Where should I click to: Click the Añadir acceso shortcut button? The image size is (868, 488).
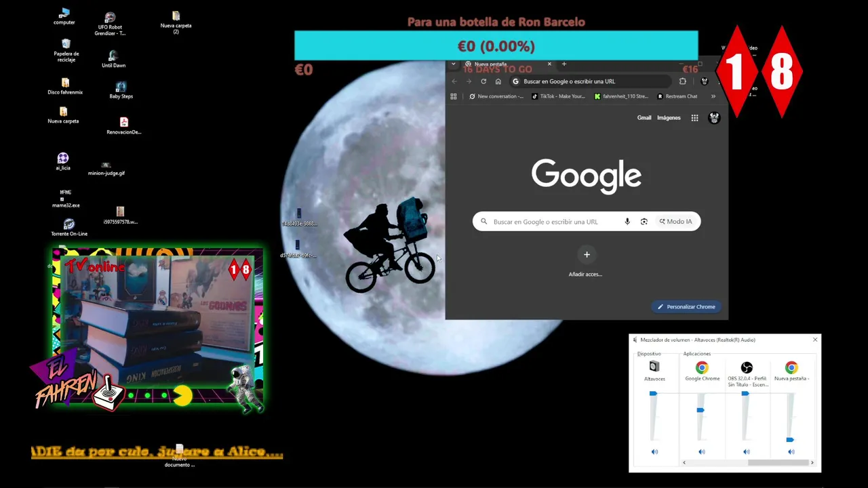point(587,261)
